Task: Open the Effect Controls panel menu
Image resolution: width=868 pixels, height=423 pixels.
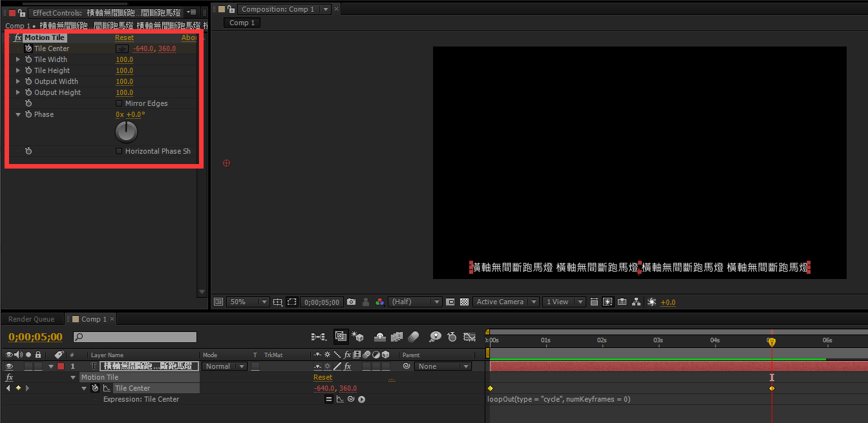Action: (x=192, y=12)
